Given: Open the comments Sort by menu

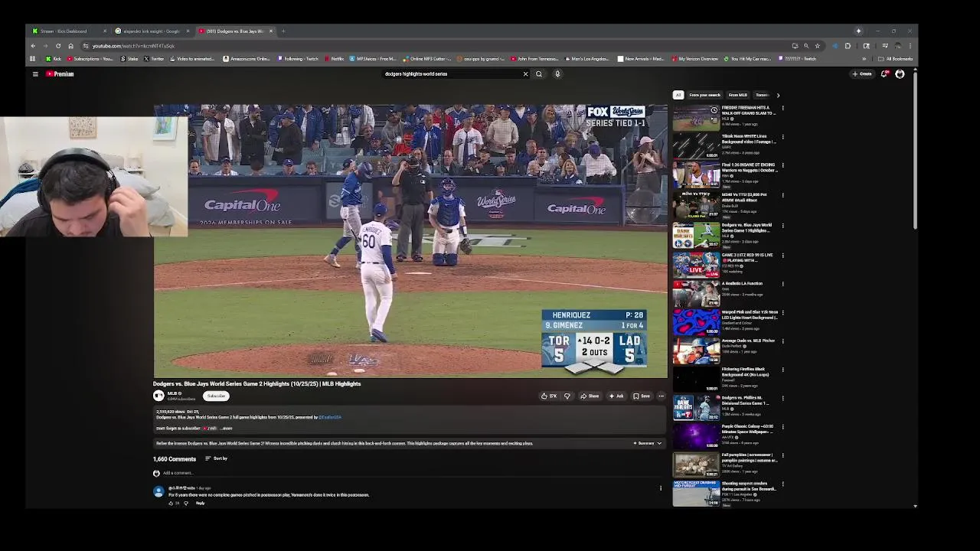Looking at the screenshot, I should 217,458.
